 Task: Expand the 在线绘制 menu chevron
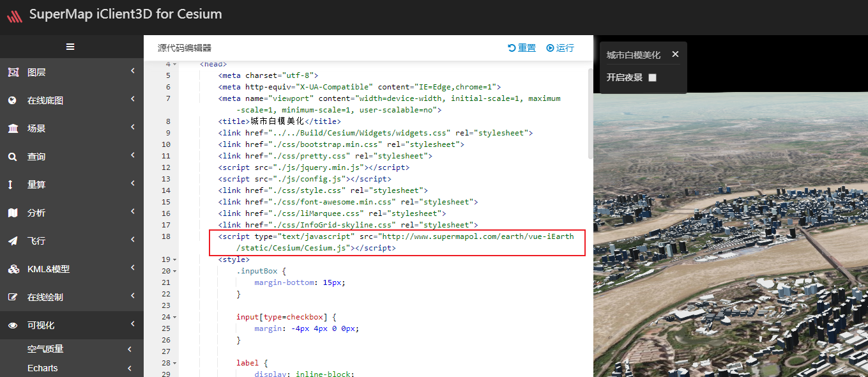click(x=133, y=296)
